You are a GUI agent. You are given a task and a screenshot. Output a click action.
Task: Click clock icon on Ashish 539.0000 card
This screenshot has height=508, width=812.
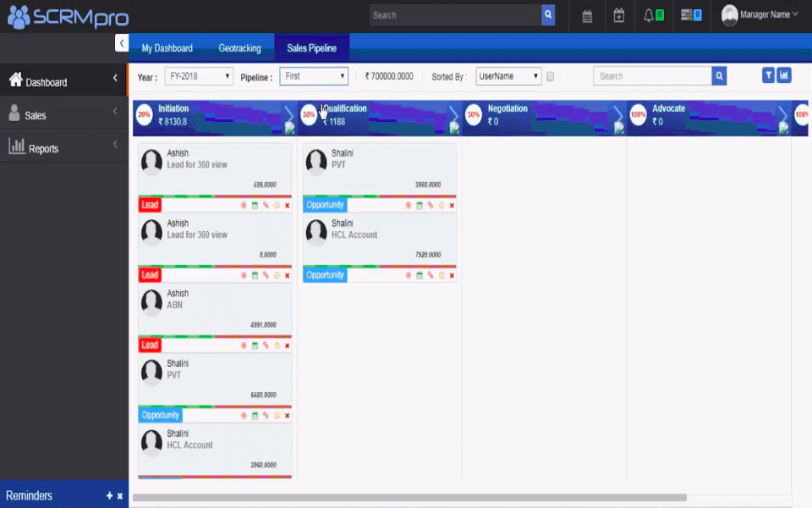(x=277, y=205)
